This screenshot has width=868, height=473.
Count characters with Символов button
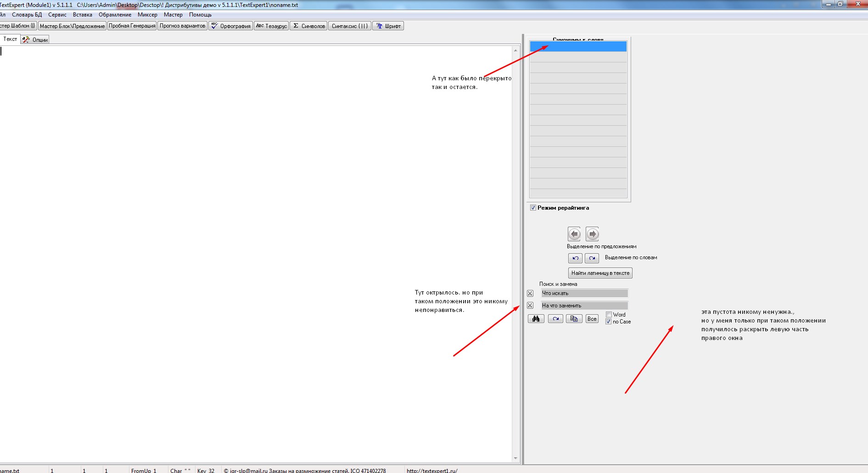coord(308,26)
